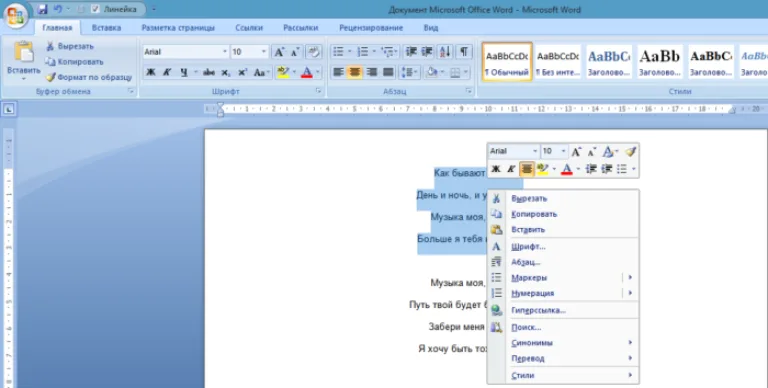Screen dimensions: 768x388
Task: Choose Вырезать in the context menu
Action: (x=563, y=198)
